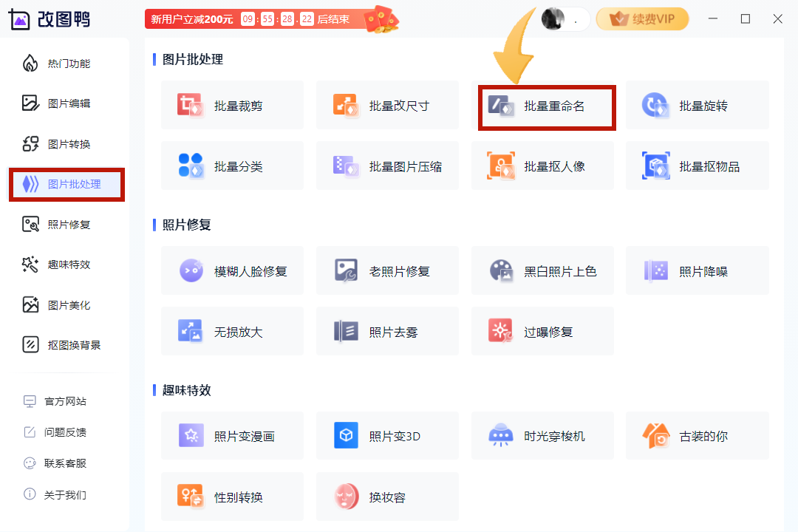Select the 照片去雾 dehaze tool

coord(387,331)
